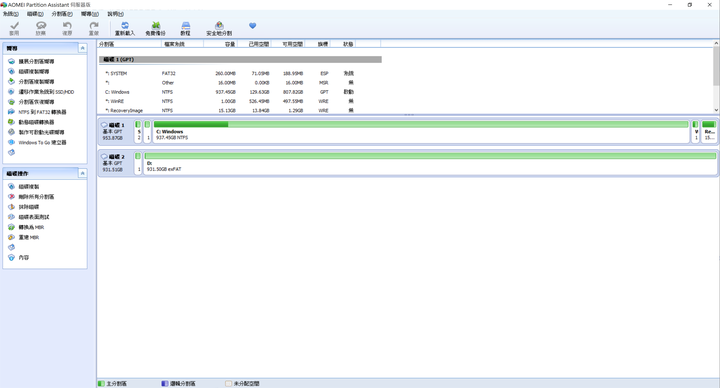This screenshot has height=388, width=720.
Task: Click the disk surface test icon
Action: coord(11,217)
